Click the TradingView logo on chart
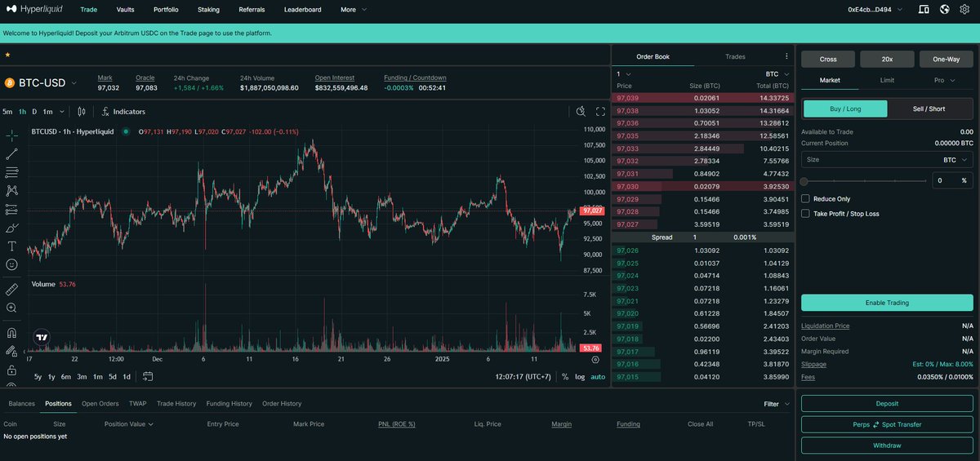Screen dimensions: 980x461 42,336
